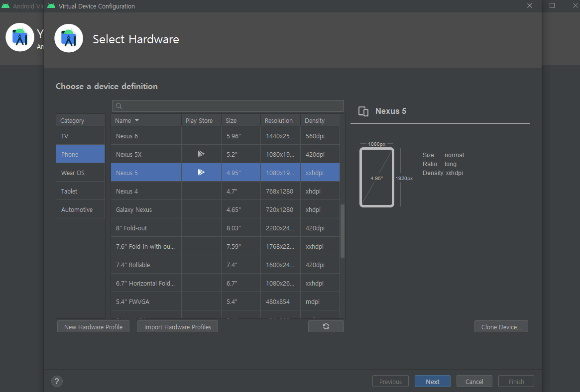Click Clone Device button
This screenshot has height=392, width=580.
[x=501, y=327]
